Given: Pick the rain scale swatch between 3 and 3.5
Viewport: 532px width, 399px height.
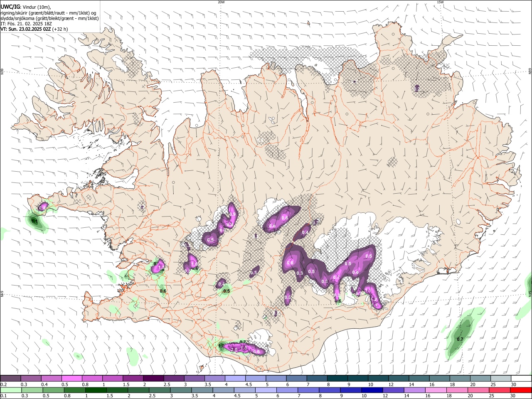Looking at the screenshot, I should (x=181, y=390).
